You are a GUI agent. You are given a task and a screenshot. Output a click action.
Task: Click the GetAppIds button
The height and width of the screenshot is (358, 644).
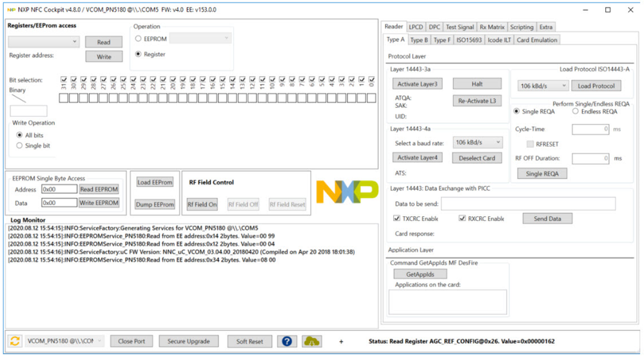tap(420, 274)
